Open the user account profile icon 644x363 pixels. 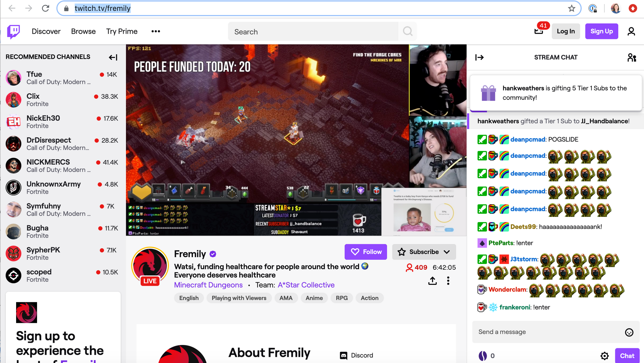tap(631, 32)
